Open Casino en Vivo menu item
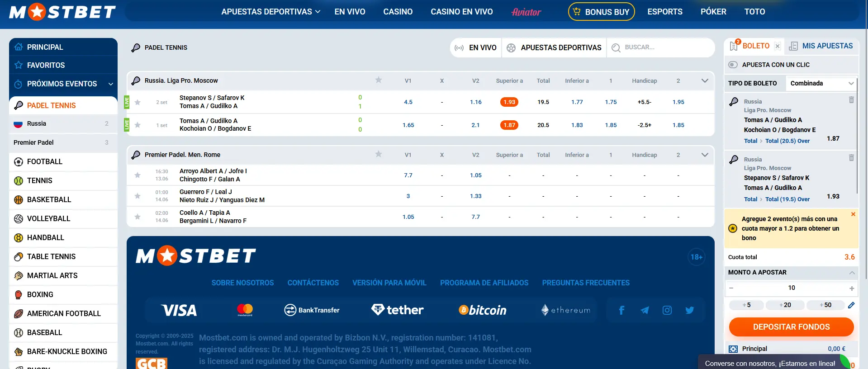 click(461, 12)
